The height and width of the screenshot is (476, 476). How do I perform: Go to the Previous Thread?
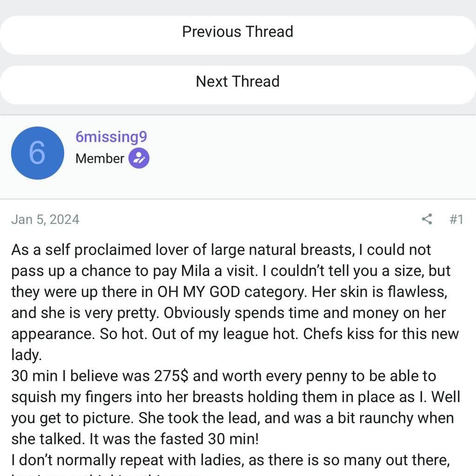pyautogui.click(x=238, y=32)
